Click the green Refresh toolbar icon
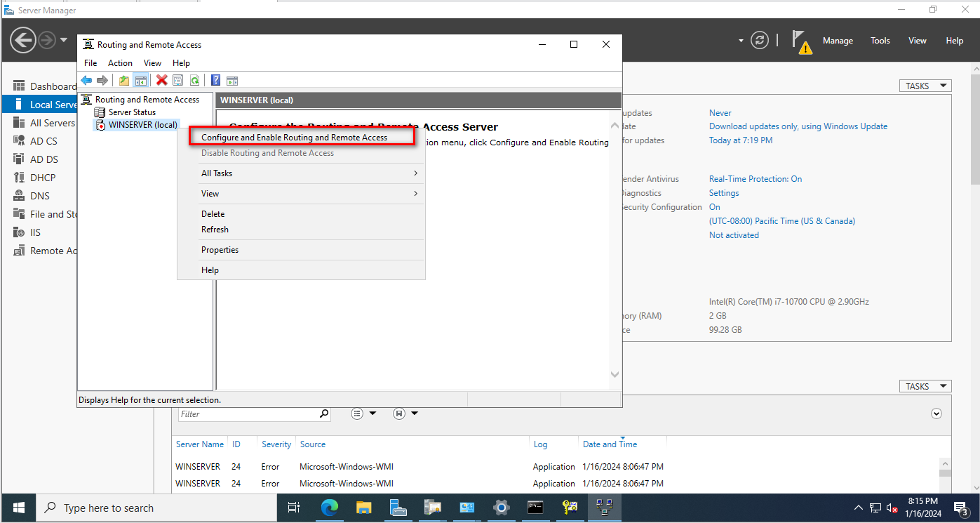Image resolution: width=980 pixels, height=523 pixels. 194,80
